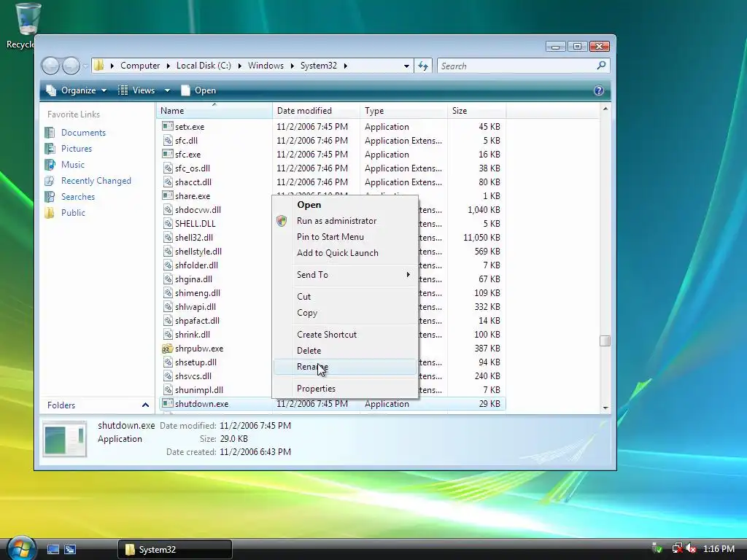Click the scrollbar down arrow
Image resolution: width=747 pixels, height=560 pixels.
click(x=605, y=408)
